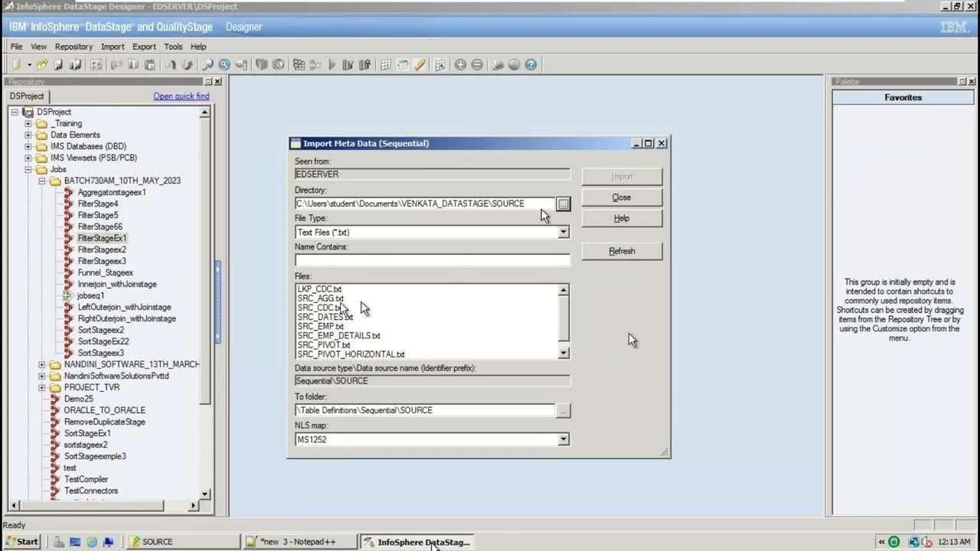The image size is (980, 551).
Task: Click the Undo toolbar icon
Action: coord(171,65)
